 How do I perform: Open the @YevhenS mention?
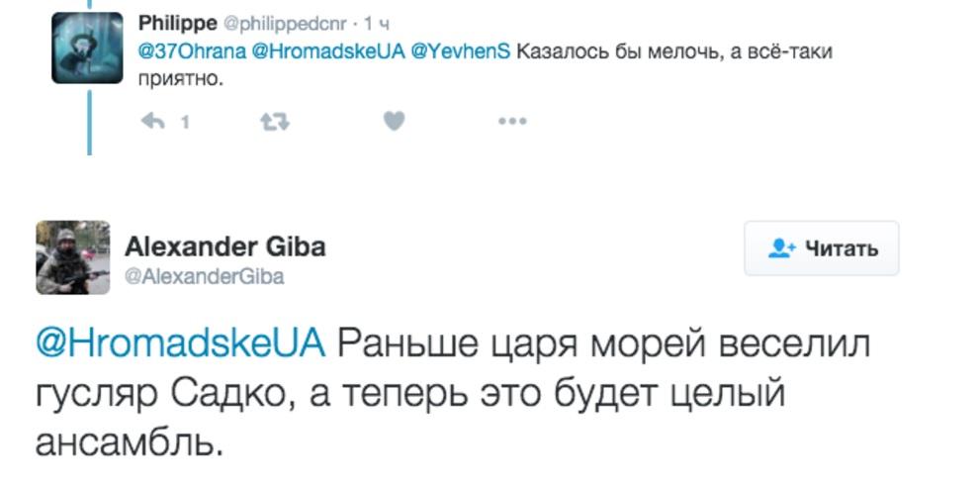(462, 51)
